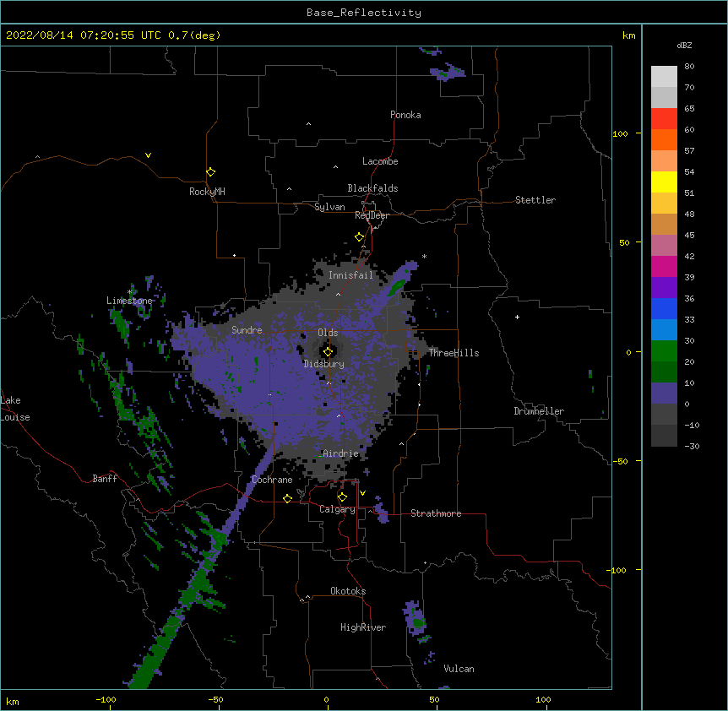728x711 pixels.
Task: Click the -50 tick on the right axis
Action: tap(620, 461)
